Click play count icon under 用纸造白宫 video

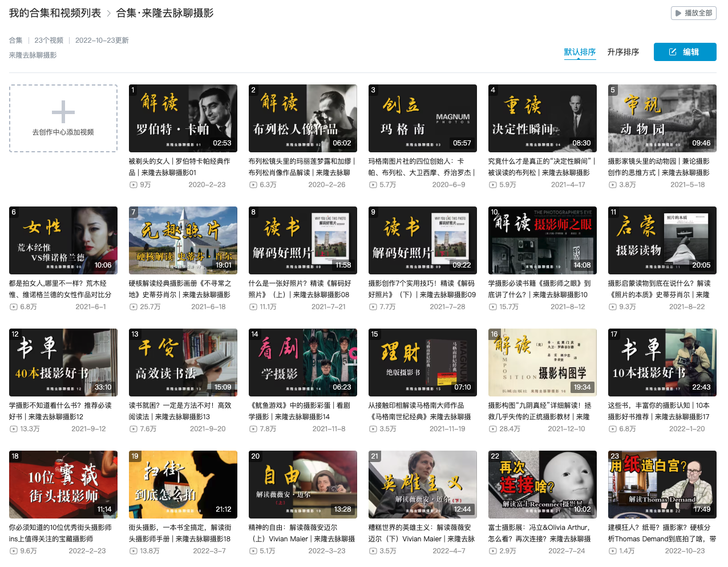[613, 551]
